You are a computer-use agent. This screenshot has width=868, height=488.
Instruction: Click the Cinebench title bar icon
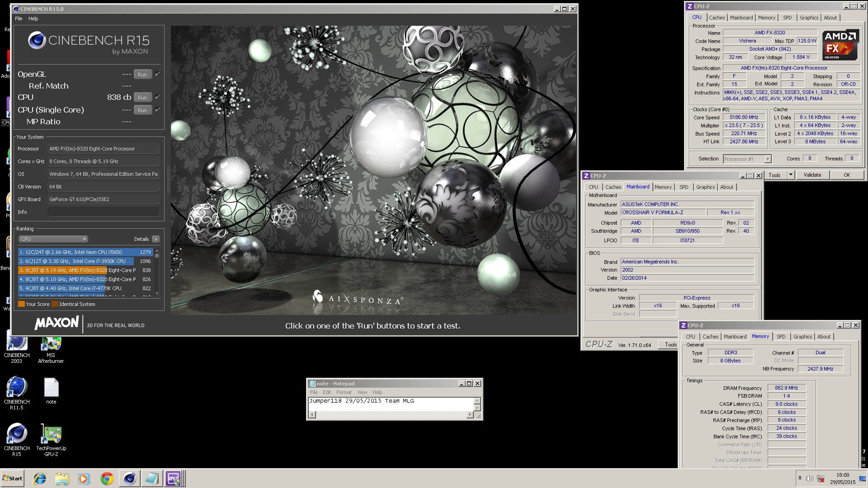(16, 9)
